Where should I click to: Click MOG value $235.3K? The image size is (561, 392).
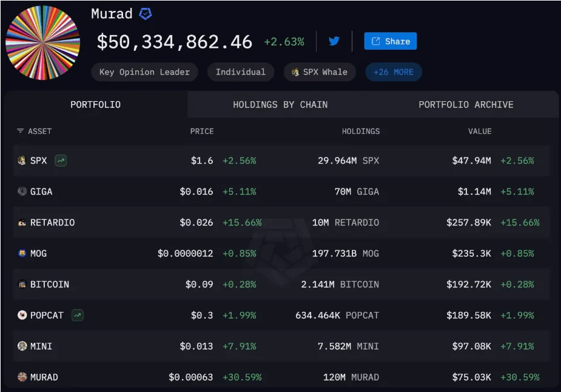click(472, 253)
